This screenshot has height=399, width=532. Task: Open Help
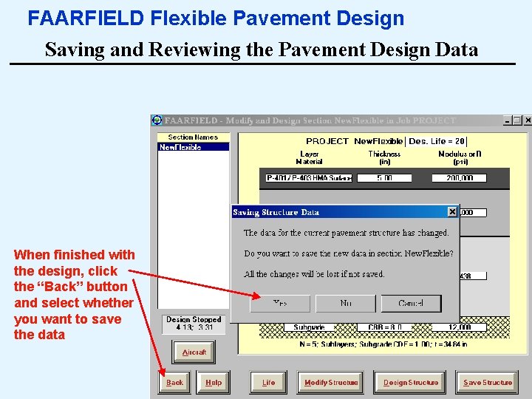pyautogui.click(x=214, y=383)
